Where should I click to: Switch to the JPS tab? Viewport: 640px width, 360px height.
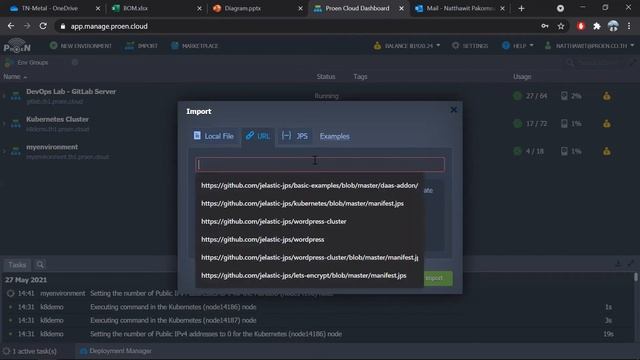point(295,136)
